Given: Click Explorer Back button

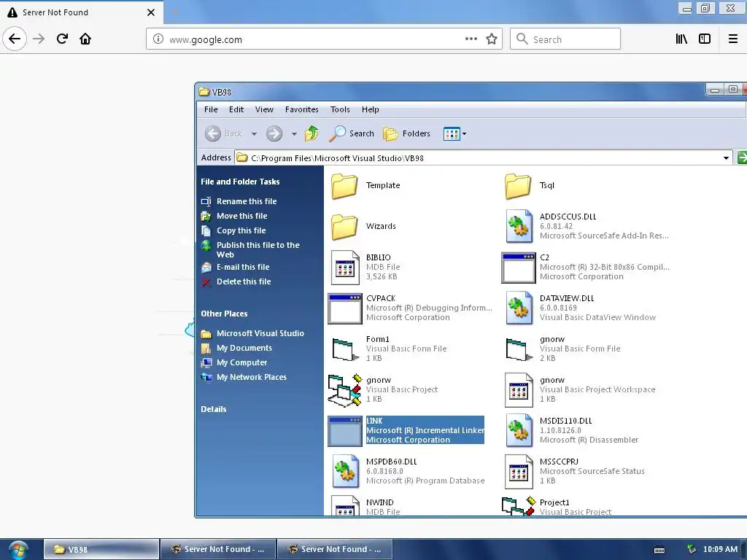Looking at the screenshot, I should coord(224,134).
